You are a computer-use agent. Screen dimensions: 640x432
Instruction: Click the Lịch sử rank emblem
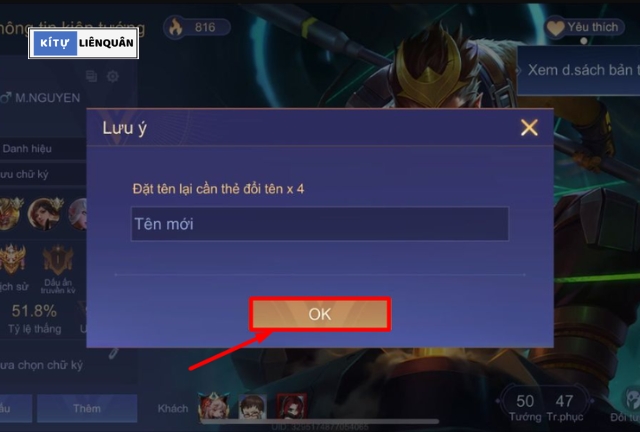click(12, 267)
